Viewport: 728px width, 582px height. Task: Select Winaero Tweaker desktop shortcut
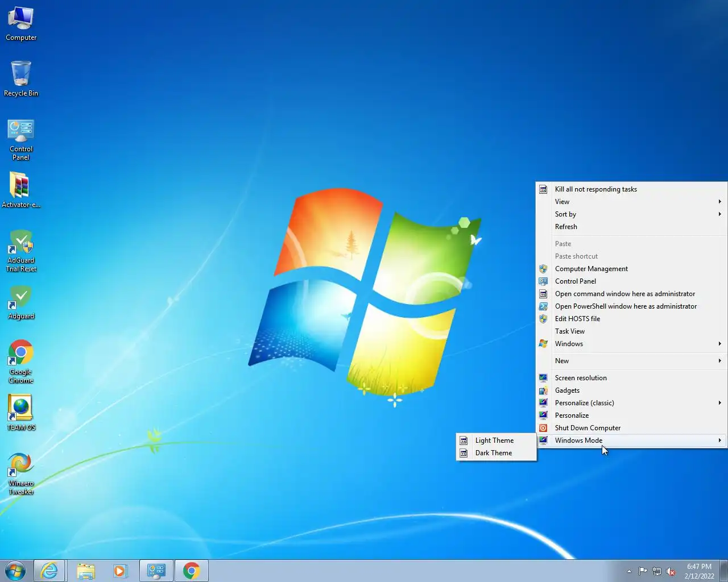(x=21, y=473)
